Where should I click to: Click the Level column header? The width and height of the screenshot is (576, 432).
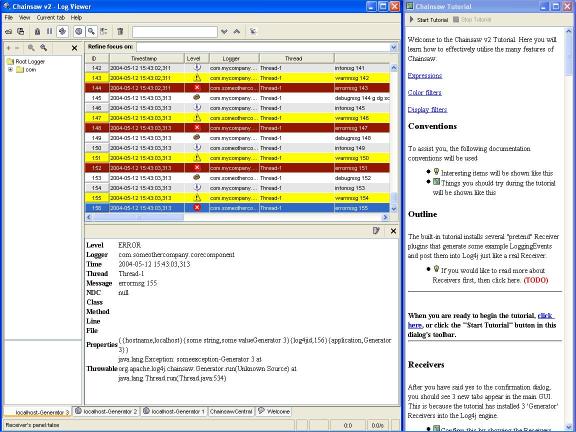click(197, 58)
